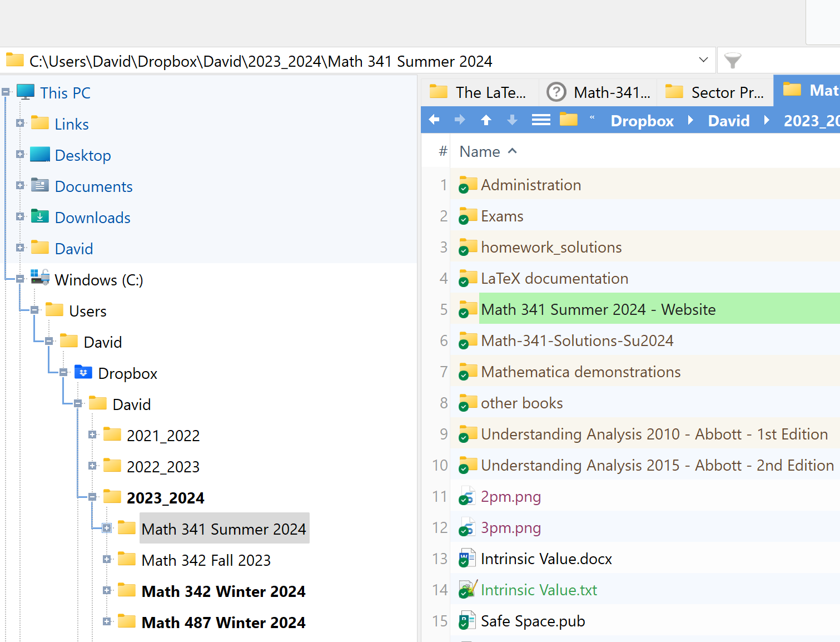Click the Dropbox folder icon in tree
840x642 pixels.
[83, 372]
